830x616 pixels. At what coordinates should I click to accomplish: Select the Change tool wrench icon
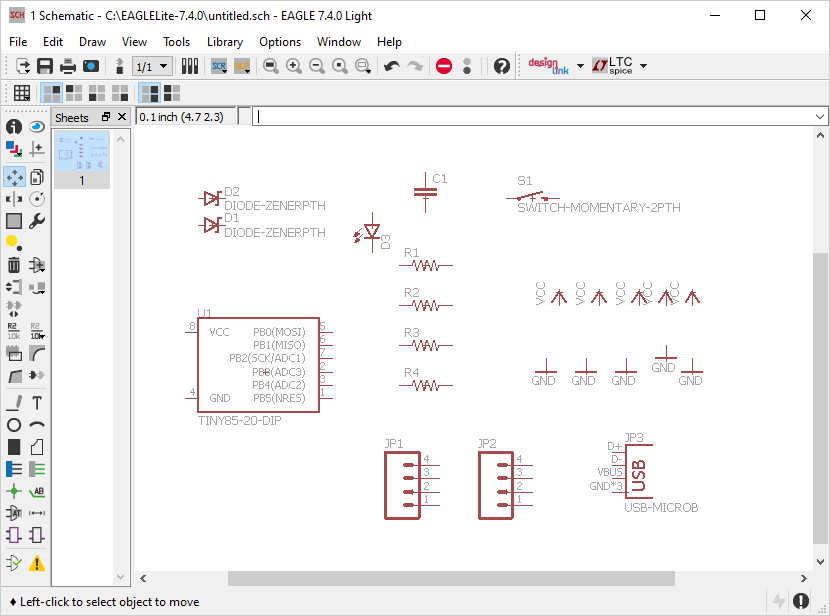36,220
